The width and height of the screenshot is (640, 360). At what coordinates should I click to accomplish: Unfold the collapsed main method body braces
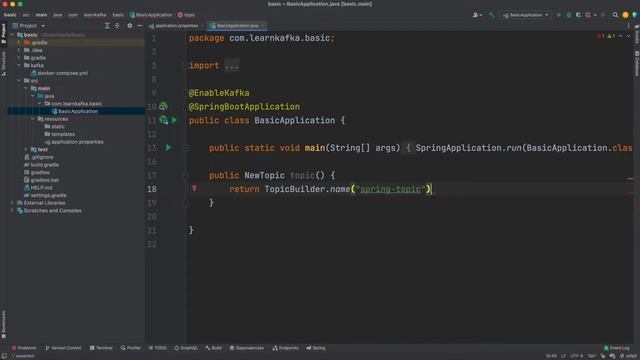click(408, 148)
